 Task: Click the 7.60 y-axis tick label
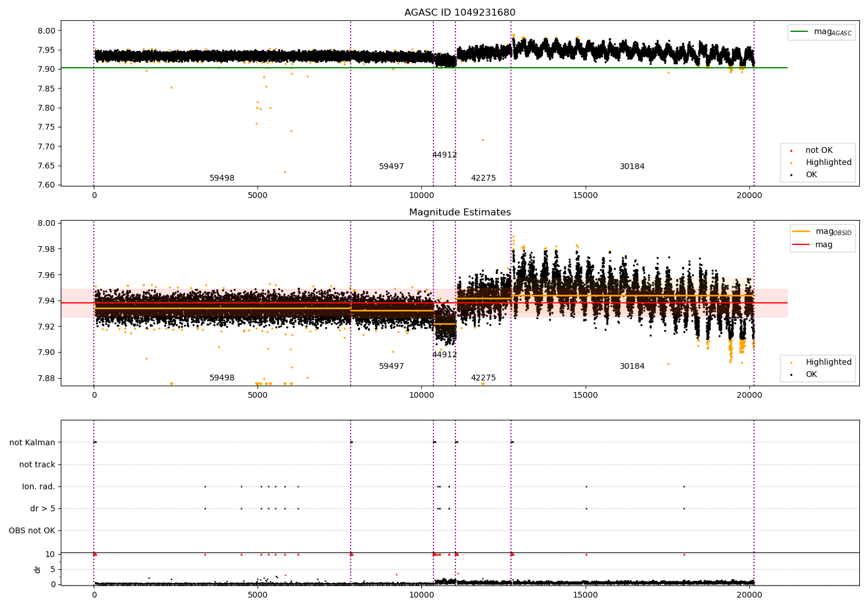pyautogui.click(x=46, y=185)
